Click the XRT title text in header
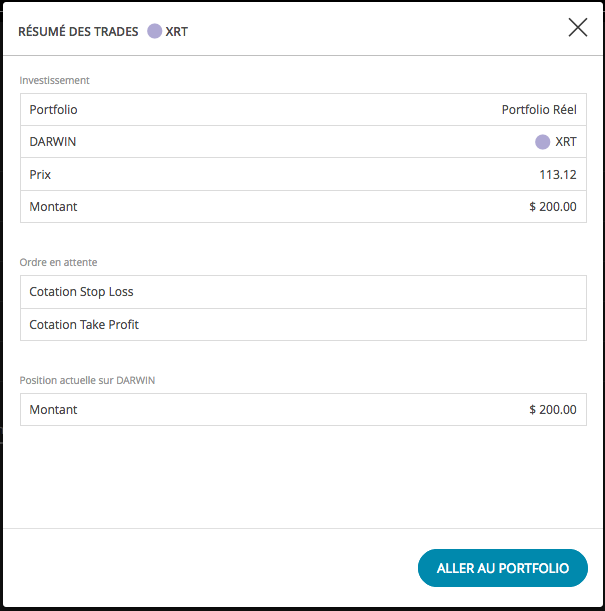 (176, 32)
